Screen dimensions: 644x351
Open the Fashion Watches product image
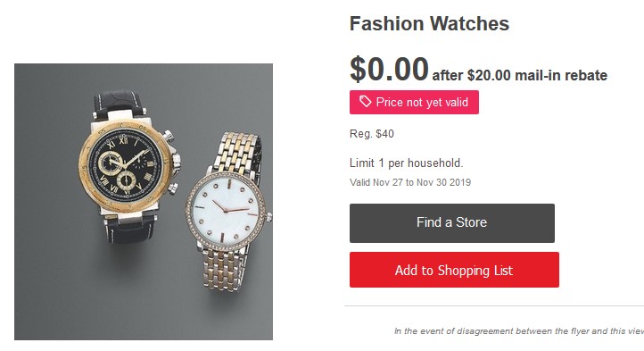click(x=144, y=202)
